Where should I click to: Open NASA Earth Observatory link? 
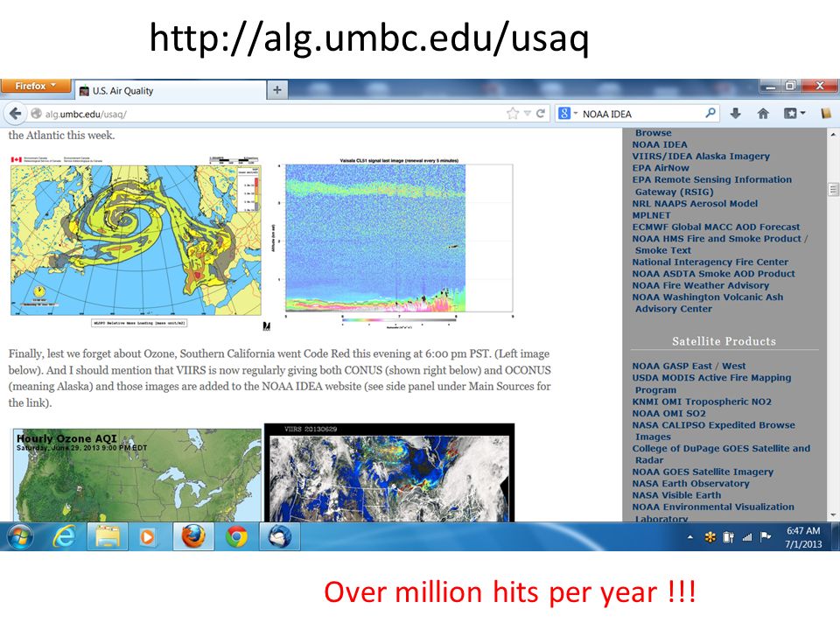(690, 484)
